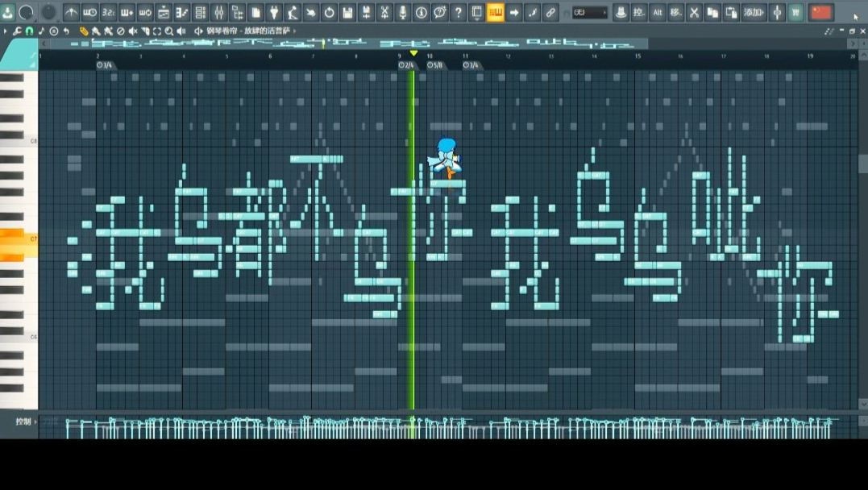Open the stamp note menu
The height and width of the screenshot is (490, 868).
pos(42,31)
